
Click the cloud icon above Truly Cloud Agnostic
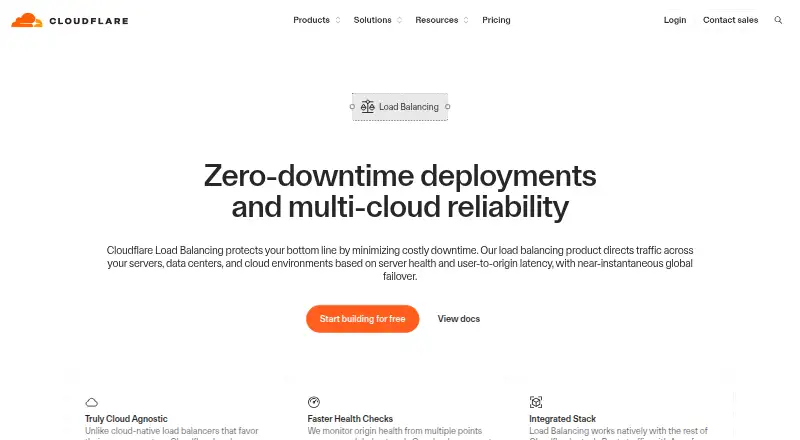pyautogui.click(x=91, y=402)
